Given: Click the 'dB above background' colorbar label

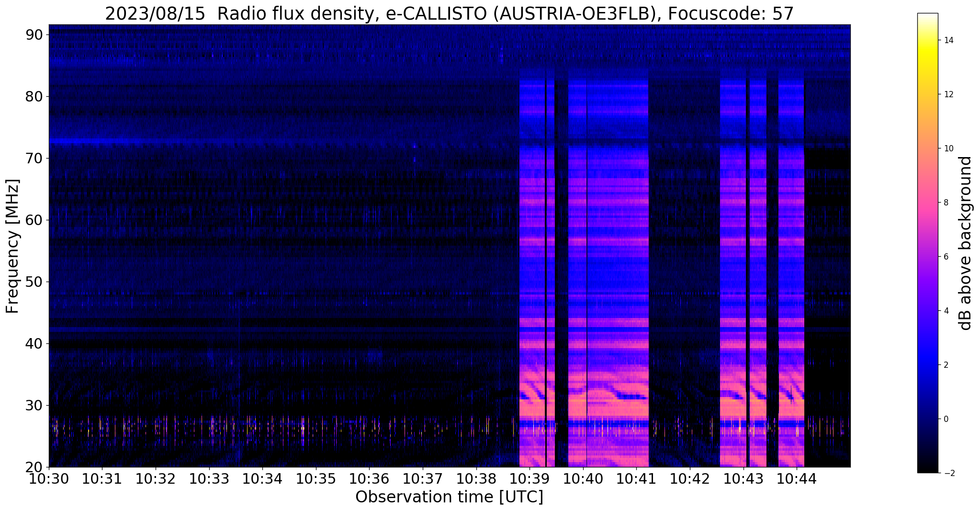Looking at the screenshot, I should (966, 243).
